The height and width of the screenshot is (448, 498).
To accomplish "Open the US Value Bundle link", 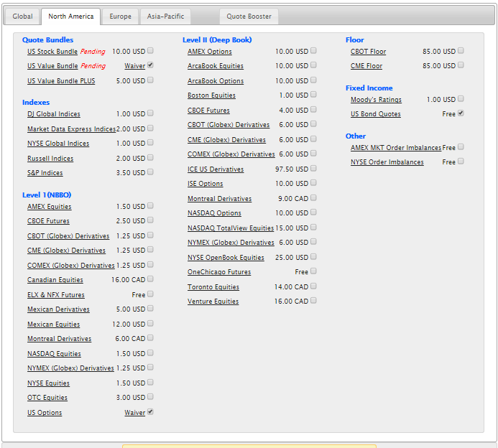I will (x=52, y=66).
